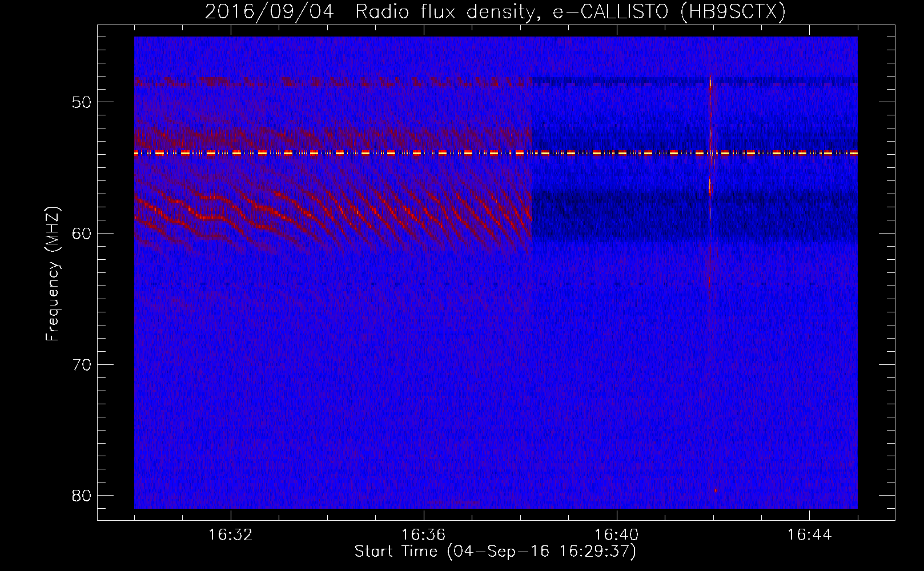Image resolution: width=924 pixels, height=571 pixels.
Task: Click the 60 frequency tick label
Action: coord(82,233)
